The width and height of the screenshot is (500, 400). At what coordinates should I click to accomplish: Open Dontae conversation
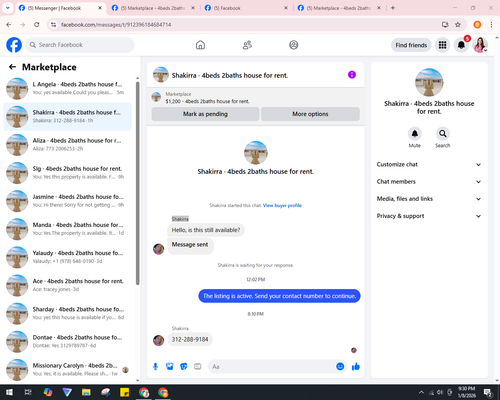coord(67,341)
